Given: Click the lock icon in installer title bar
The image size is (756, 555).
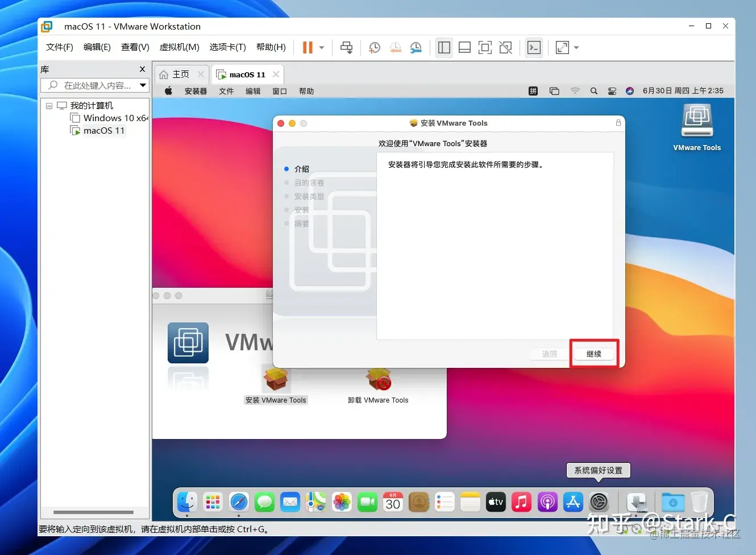Looking at the screenshot, I should (618, 123).
